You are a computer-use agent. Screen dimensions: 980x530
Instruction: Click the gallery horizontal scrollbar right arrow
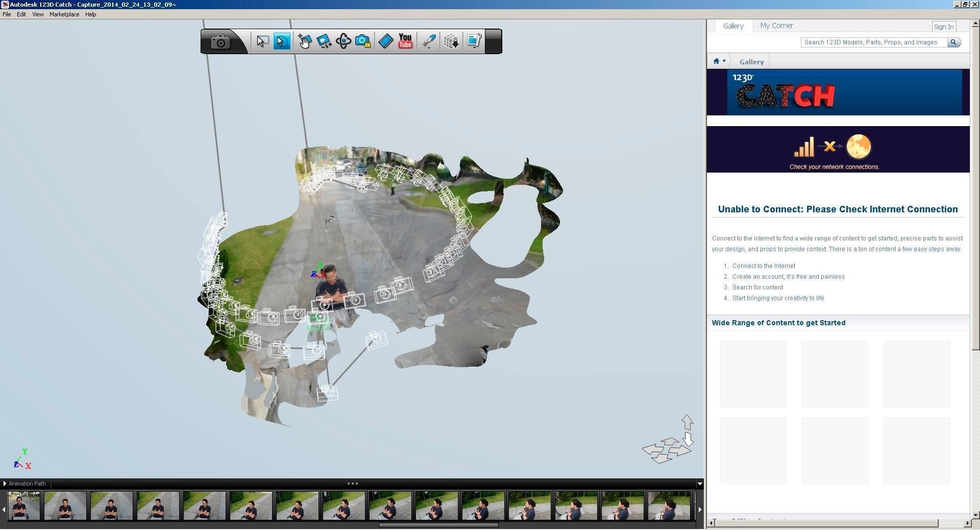pyautogui.click(x=967, y=523)
